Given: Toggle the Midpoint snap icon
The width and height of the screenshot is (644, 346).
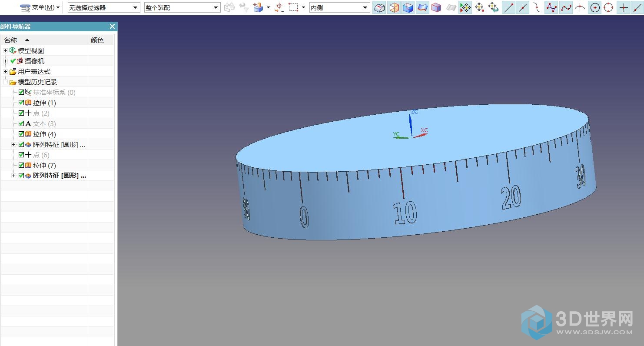Looking at the screenshot, I should (523, 7).
